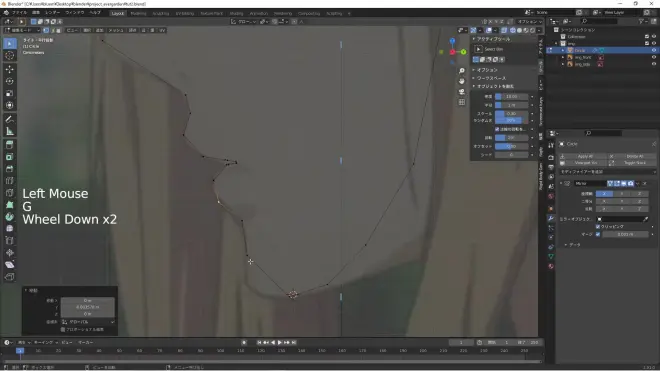Toggle camera view icon in viewport
Screen dimensions: 660x371
pyautogui.click(x=462, y=91)
